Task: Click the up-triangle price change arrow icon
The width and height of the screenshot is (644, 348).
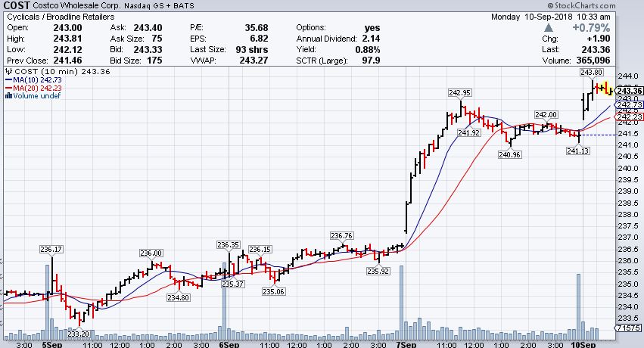Action: pyautogui.click(x=549, y=28)
